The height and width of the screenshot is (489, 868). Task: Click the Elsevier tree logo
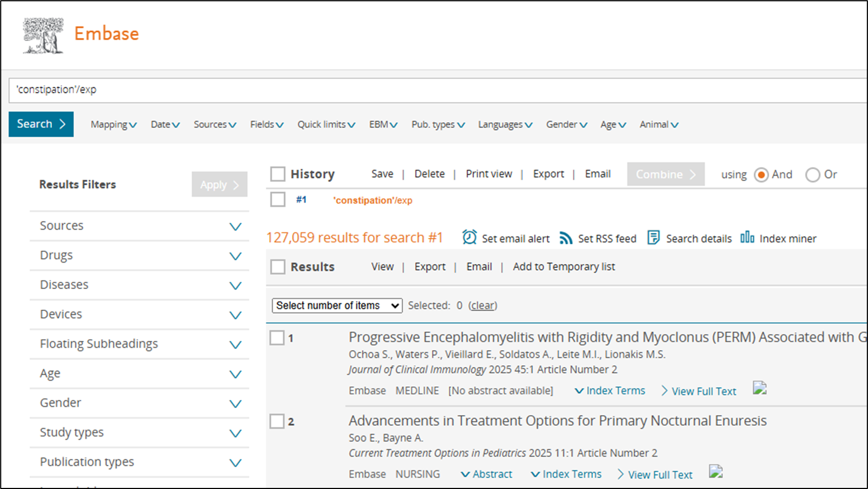coord(43,36)
